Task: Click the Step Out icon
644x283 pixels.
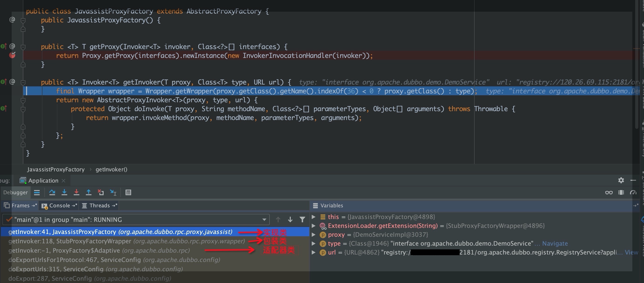Action: pyautogui.click(x=88, y=192)
